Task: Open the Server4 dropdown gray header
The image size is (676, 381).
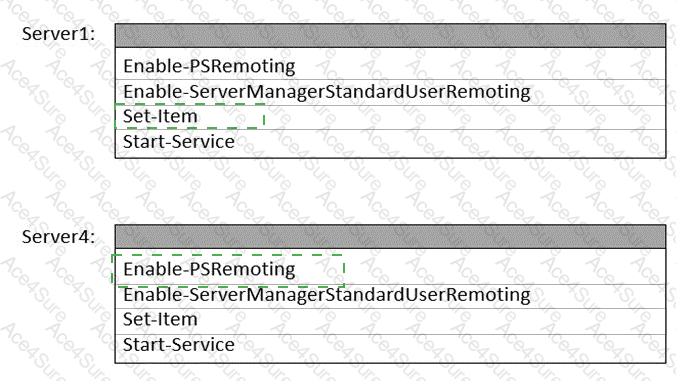Action: click(x=390, y=237)
